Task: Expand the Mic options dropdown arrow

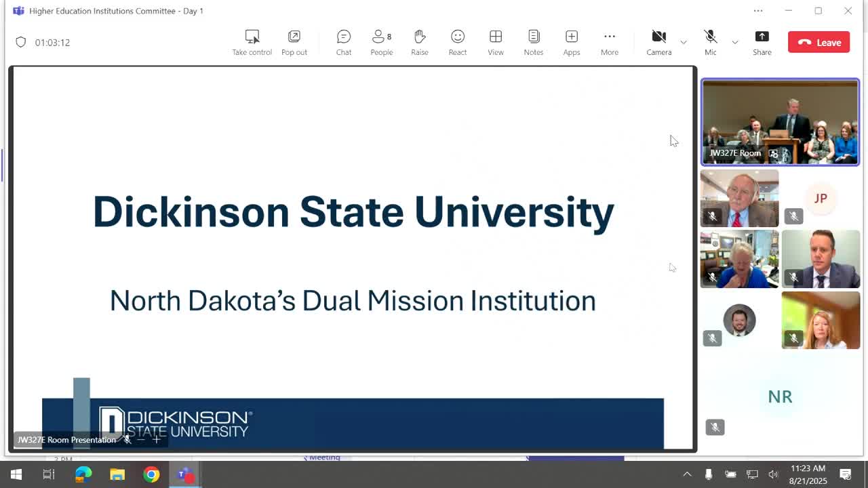Action: (734, 42)
